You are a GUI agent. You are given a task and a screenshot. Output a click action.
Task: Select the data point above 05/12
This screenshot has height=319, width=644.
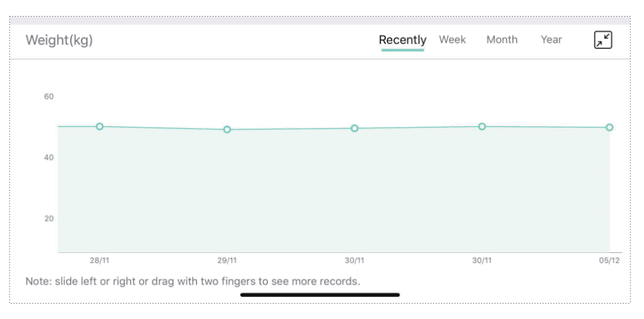point(609,127)
